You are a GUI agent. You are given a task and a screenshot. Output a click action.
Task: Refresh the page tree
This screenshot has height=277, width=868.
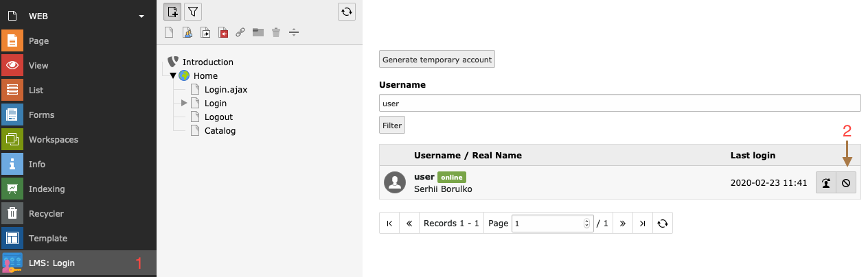click(347, 11)
